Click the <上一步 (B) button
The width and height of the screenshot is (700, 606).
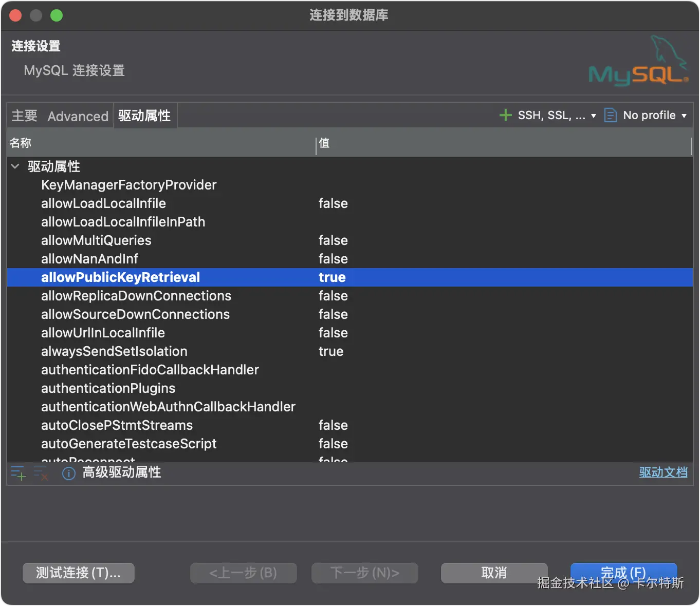pos(243,573)
